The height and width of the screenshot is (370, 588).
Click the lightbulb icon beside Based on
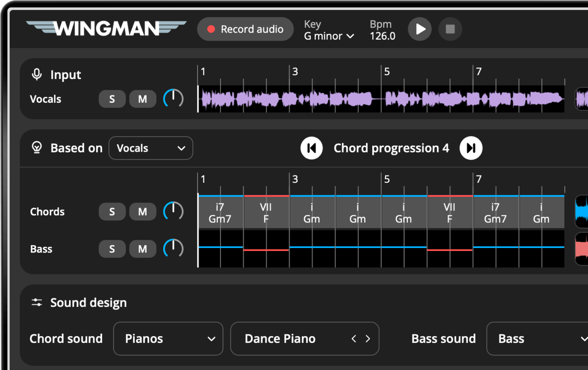37,148
